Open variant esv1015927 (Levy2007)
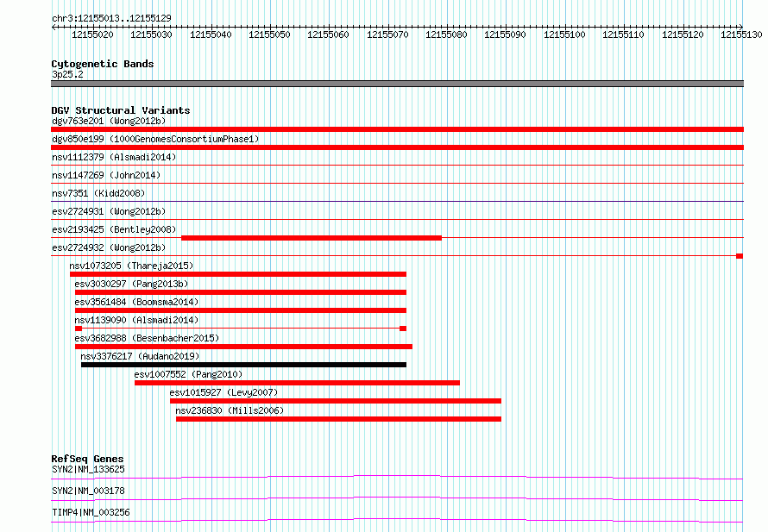The image size is (768, 532). [x=223, y=392]
